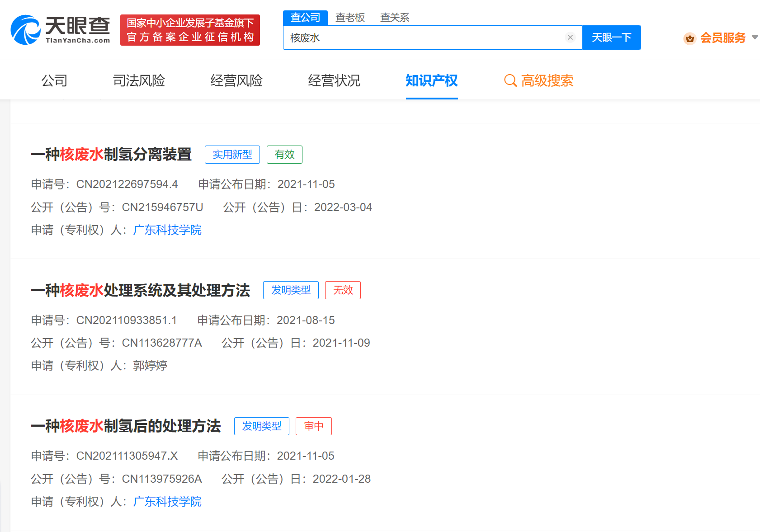
Task: Open 查老板 search mode options
Action: 350,17
